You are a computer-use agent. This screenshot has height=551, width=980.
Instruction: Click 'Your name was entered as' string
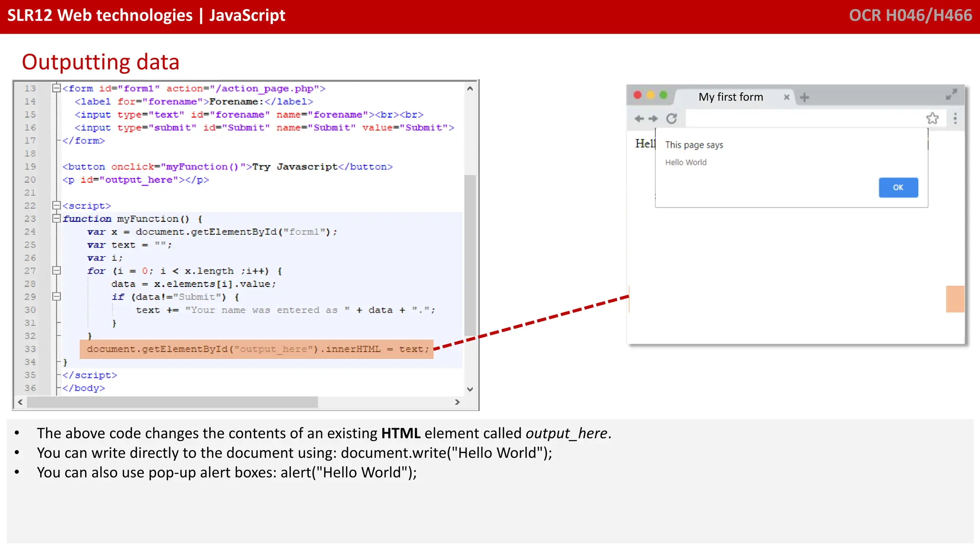pyautogui.click(x=267, y=310)
